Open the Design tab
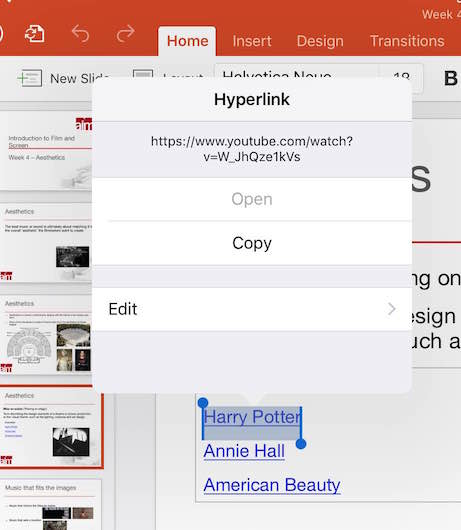This screenshot has height=530, width=461. [320, 41]
